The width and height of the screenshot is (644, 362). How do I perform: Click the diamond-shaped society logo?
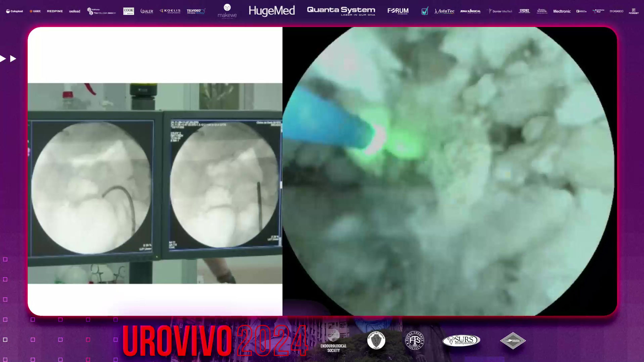tap(513, 340)
